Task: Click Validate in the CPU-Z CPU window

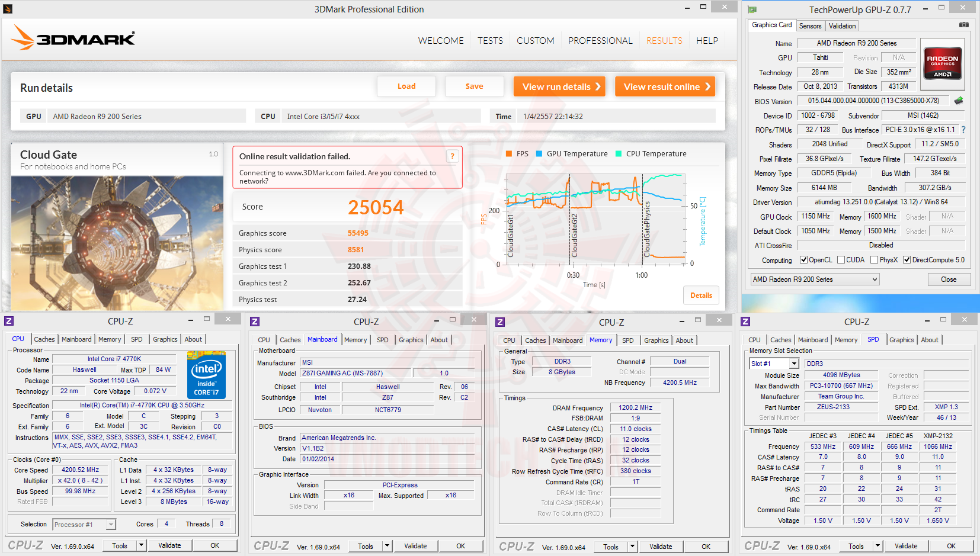Action: (169, 545)
